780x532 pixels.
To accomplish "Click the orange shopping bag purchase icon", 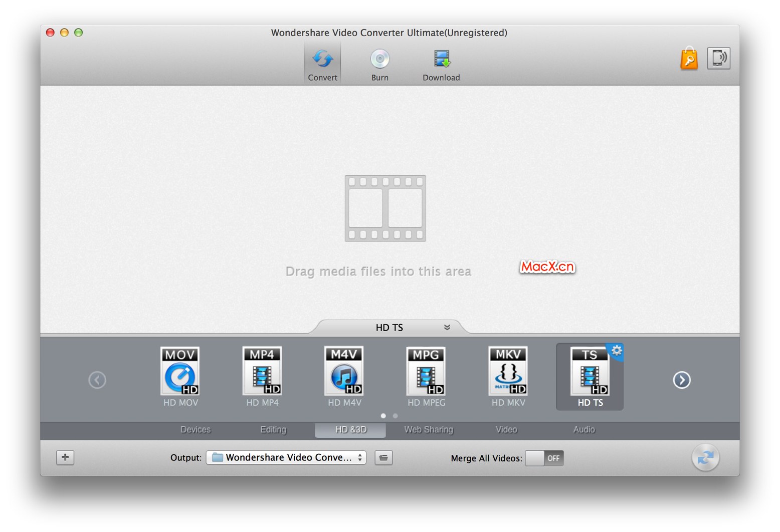I will (689, 59).
